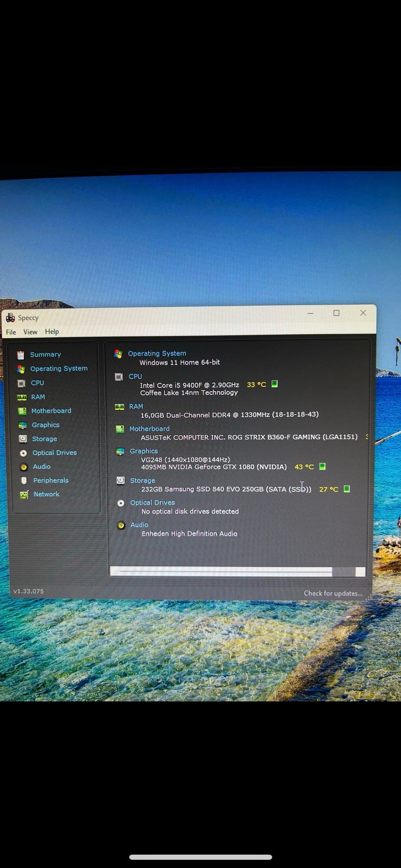The height and width of the screenshot is (868, 401).
Task: Click Storage heading link in summary
Action: [x=142, y=480]
